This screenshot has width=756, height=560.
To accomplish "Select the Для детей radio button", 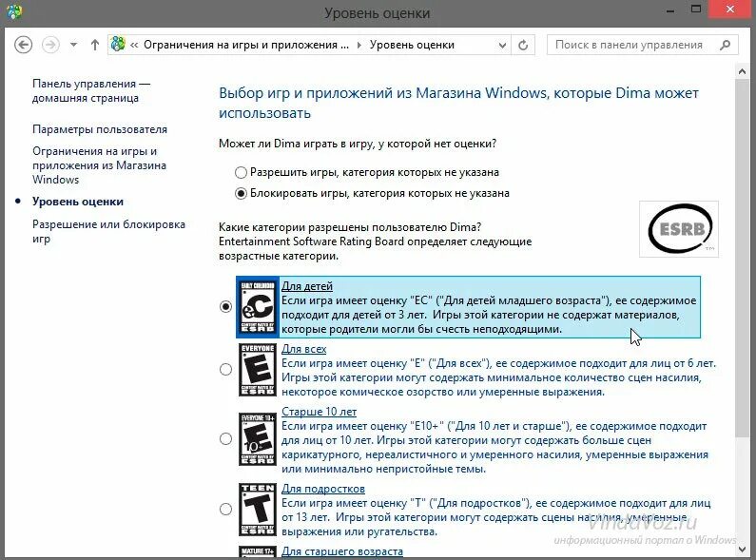I will [x=225, y=306].
